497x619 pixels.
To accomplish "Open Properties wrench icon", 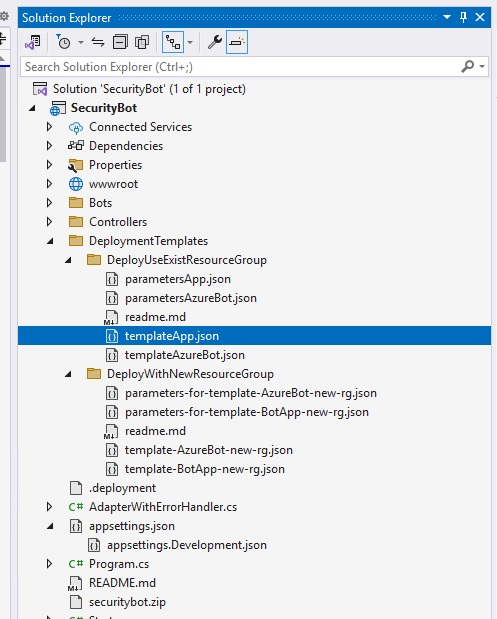I will 215,42.
